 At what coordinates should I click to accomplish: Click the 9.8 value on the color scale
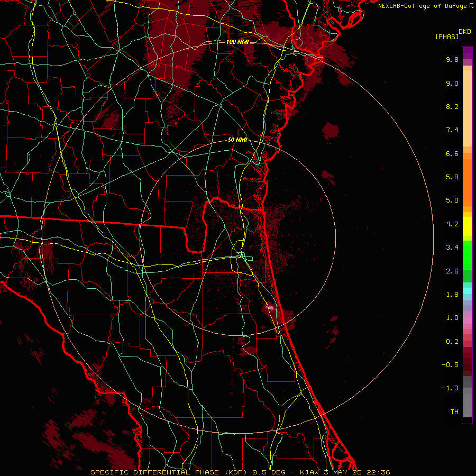pos(452,59)
